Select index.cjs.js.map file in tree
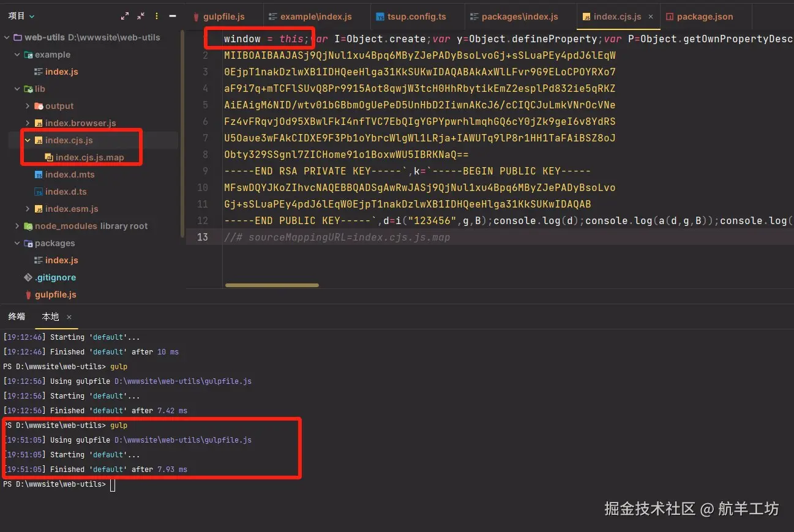This screenshot has height=532, width=794. click(x=89, y=157)
